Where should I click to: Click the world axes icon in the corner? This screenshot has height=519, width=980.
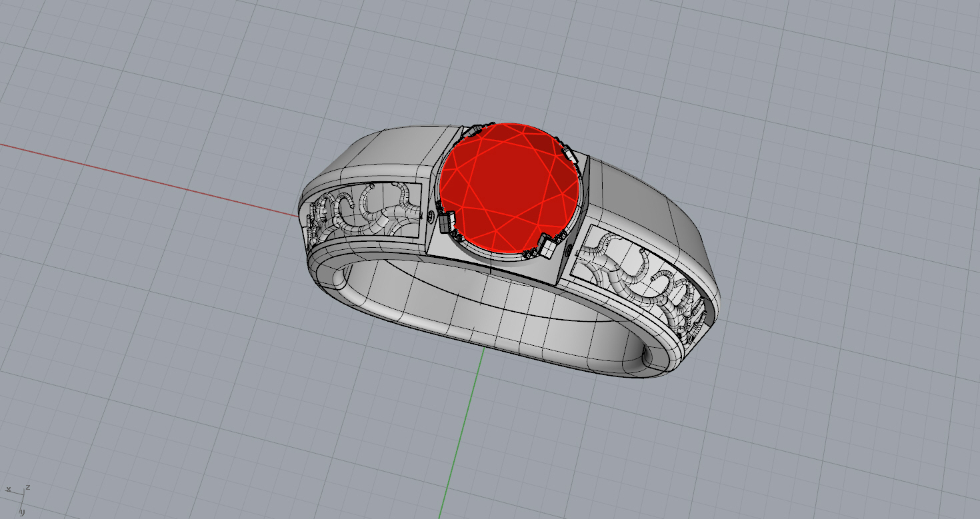17,498
